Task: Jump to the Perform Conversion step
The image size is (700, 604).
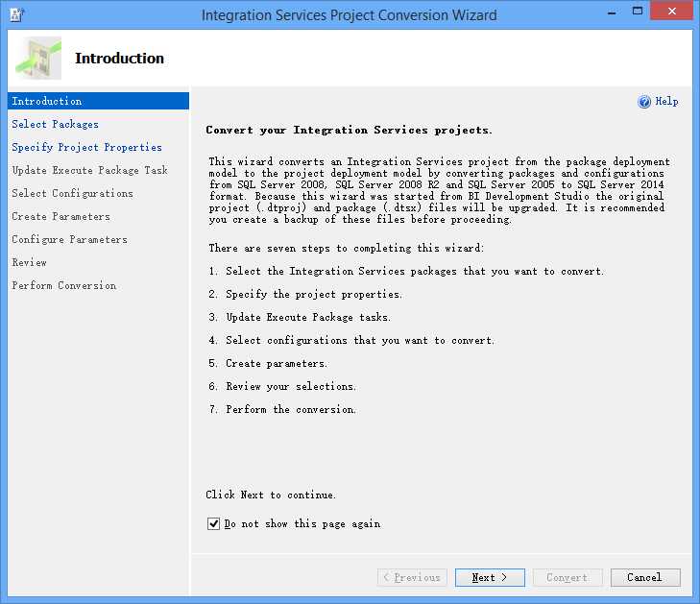Action: [63, 285]
